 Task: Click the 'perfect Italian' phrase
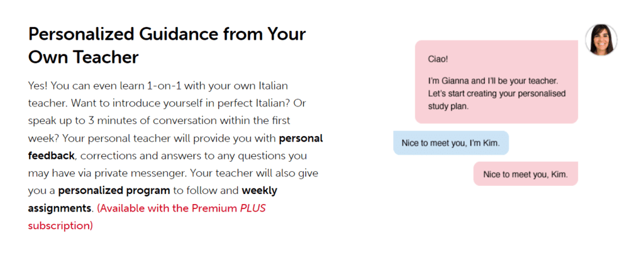(235, 102)
